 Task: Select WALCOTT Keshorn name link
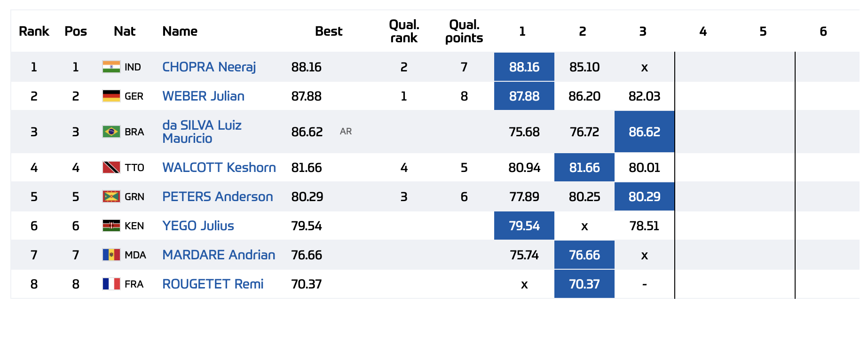coord(219,167)
